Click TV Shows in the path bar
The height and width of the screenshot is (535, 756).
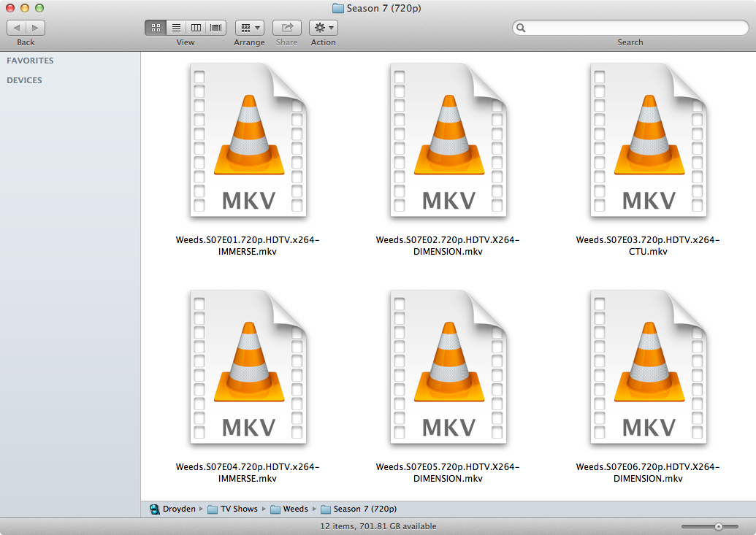233,509
